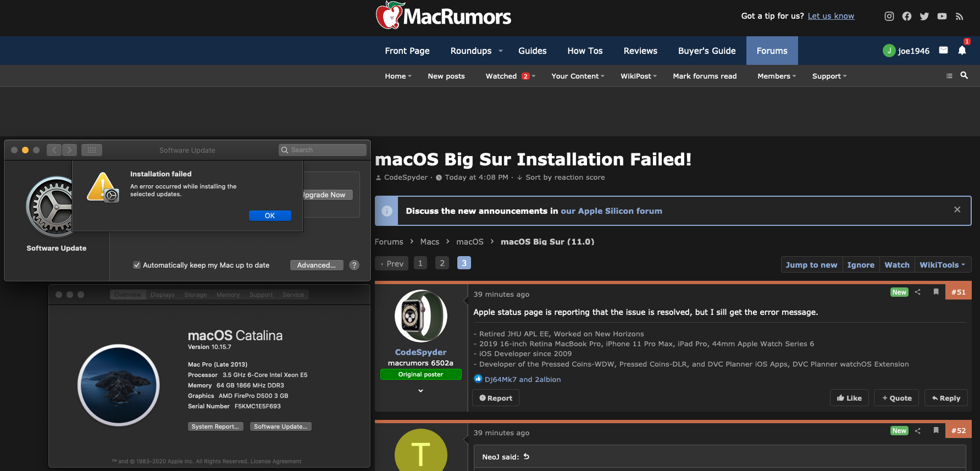This screenshot has width=980, height=471.
Task: Open MacRumors Instagram icon
Action: 889,16
